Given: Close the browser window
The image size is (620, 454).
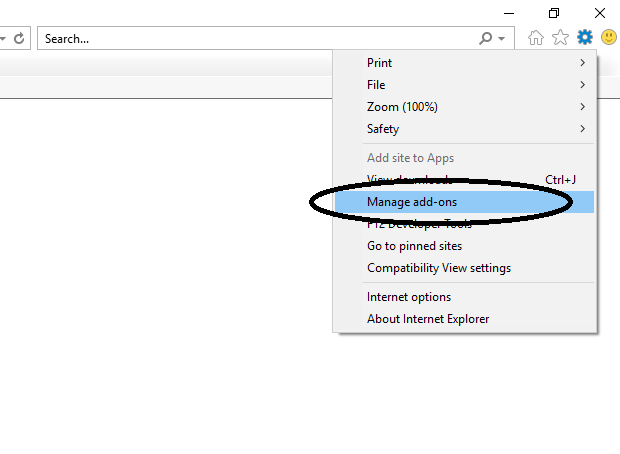Looking at the screenshot, I should tap(600, 13).
